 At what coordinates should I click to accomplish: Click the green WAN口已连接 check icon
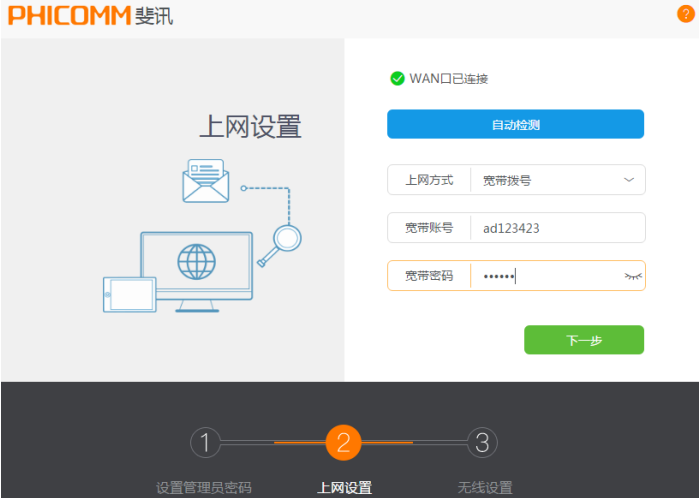[x=397, y=78]
